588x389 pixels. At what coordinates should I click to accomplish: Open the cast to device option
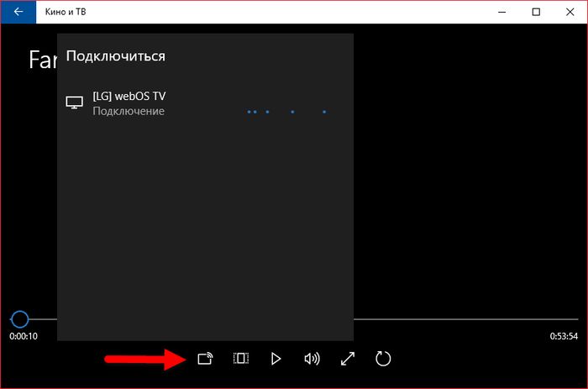coord(205,359)
